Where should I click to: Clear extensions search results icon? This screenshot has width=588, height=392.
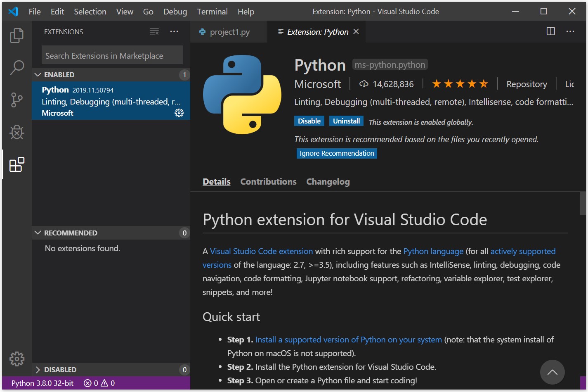pyautogui.click(x=154, y=32)
